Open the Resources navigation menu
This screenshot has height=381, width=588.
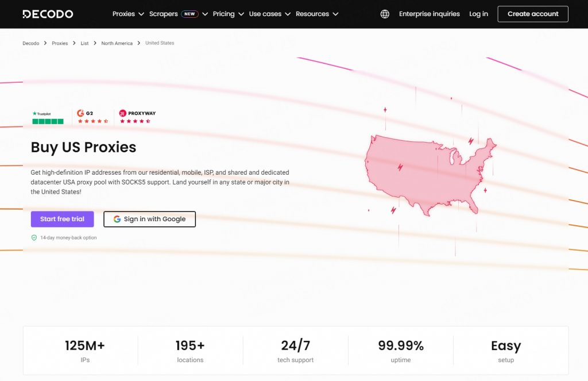click(x=312, y=14)
